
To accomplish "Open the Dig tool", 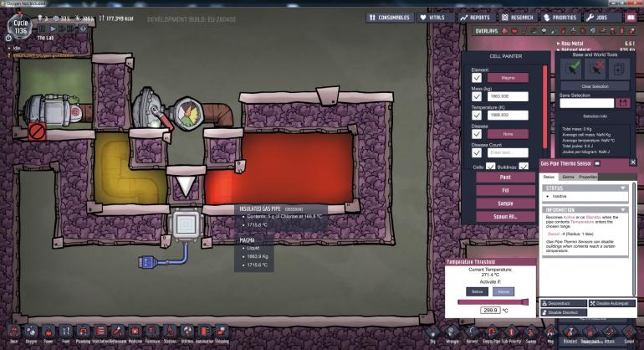I will (x=432, y=333).
